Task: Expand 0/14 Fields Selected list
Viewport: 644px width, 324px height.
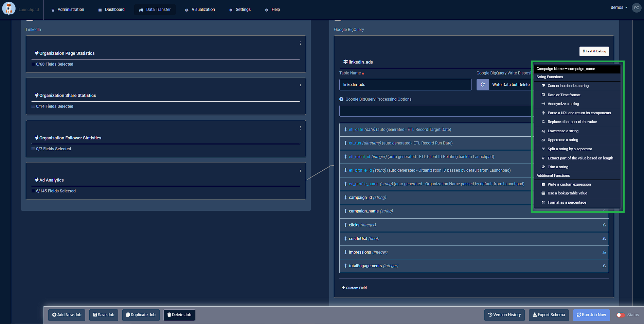Action: [52, 106]
